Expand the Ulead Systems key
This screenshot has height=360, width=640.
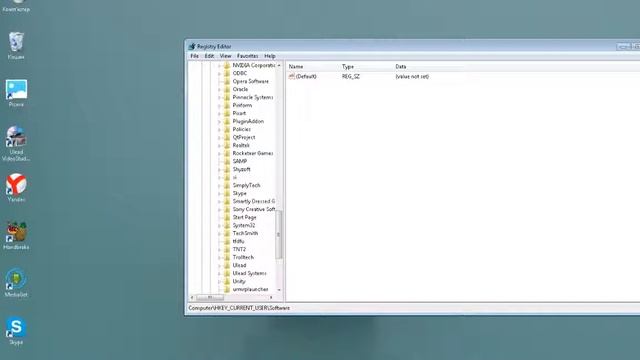[219, 273]
